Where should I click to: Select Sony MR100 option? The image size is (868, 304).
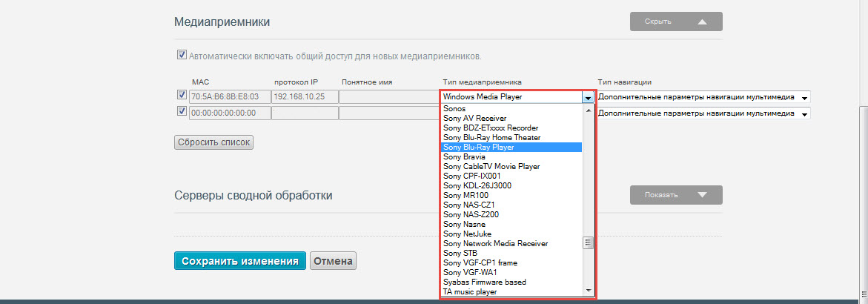pos(511,195)
